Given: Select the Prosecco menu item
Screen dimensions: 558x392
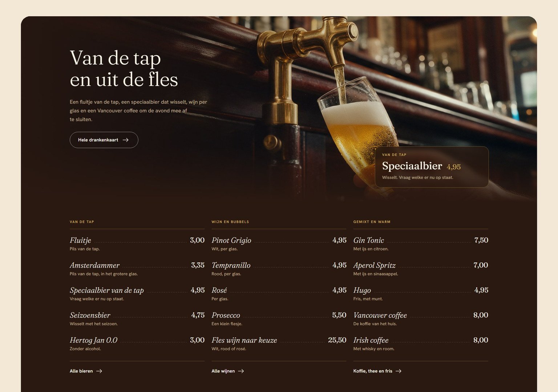Looking at the screenshot, I should tap(279, 319).
